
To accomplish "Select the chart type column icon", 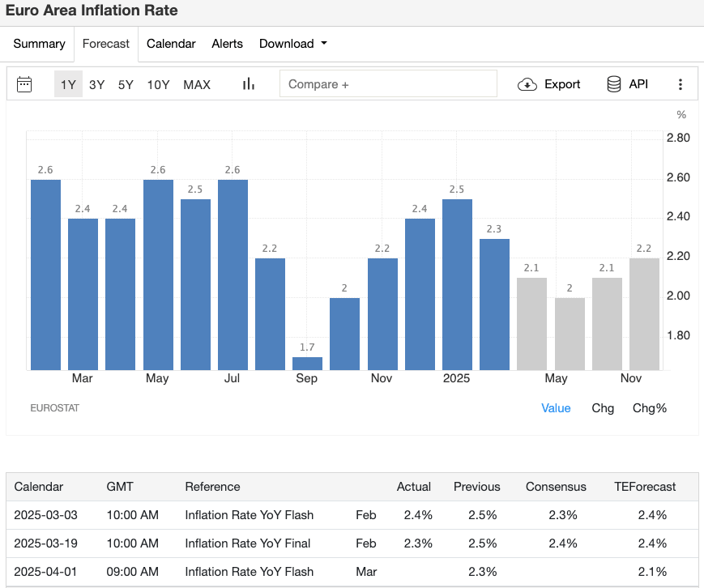I will [x=248, y=83].
